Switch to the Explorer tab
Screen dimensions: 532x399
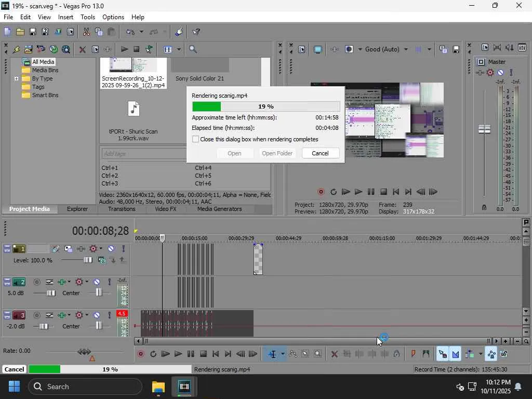click(77, 209)
